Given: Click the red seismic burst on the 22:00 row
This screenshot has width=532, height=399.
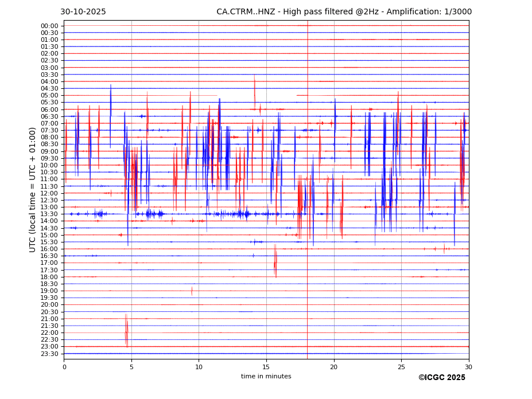Looking at the screenshot, I should (127, 331).
